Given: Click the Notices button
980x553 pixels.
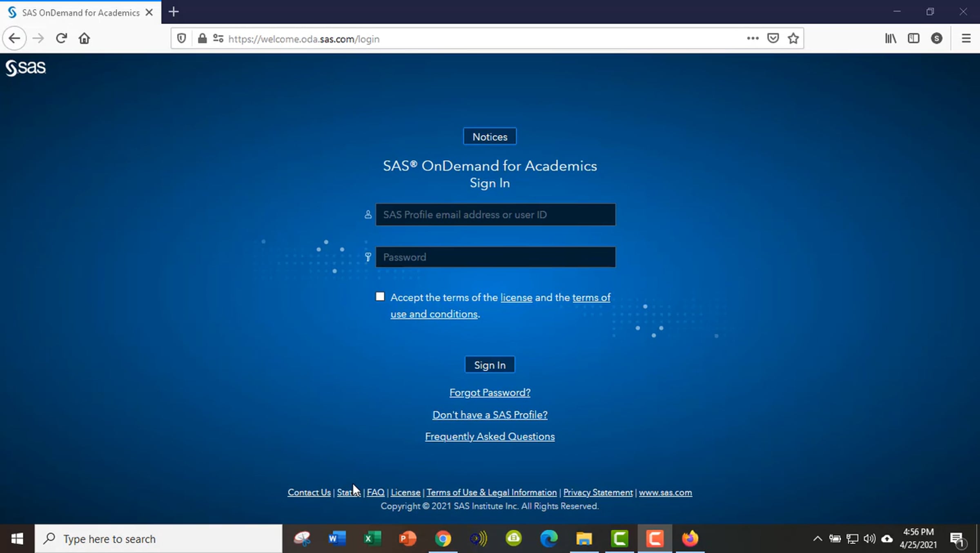Looking at the screenshot, I should point(490,136).
